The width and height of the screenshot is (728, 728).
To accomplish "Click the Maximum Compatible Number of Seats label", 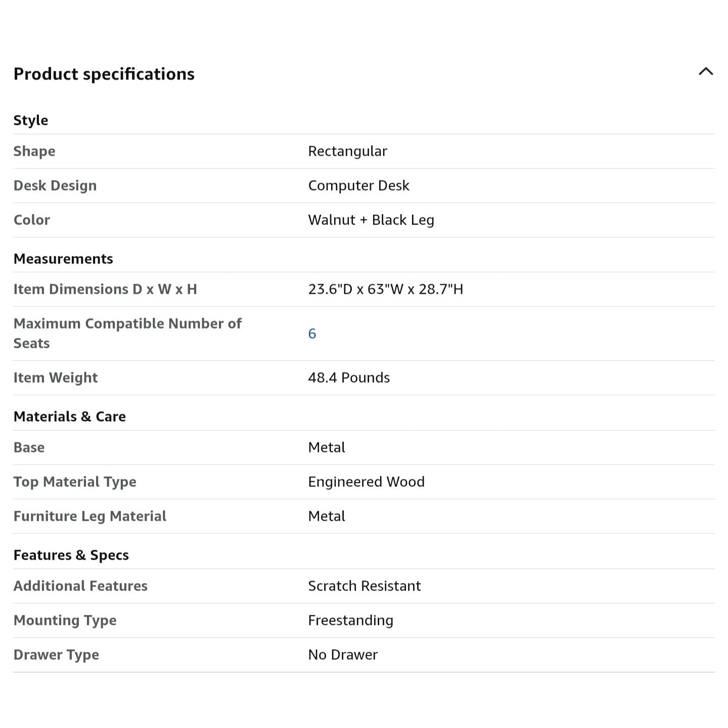I will [128, 333].
